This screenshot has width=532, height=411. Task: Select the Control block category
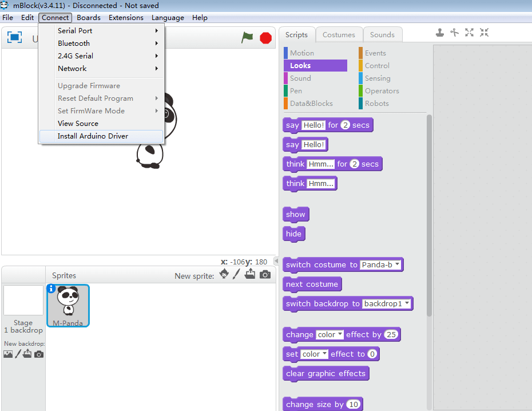(x=390, y=65)
